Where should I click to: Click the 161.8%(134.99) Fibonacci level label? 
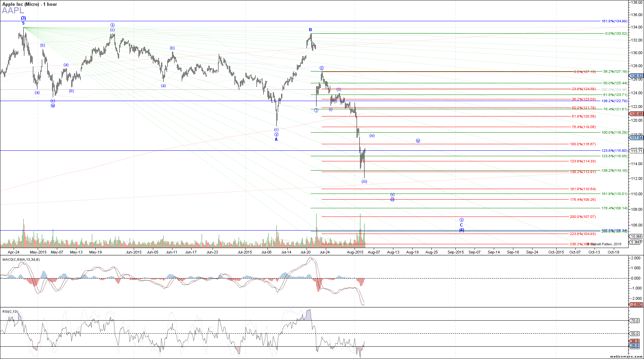[x=614, y=21]
